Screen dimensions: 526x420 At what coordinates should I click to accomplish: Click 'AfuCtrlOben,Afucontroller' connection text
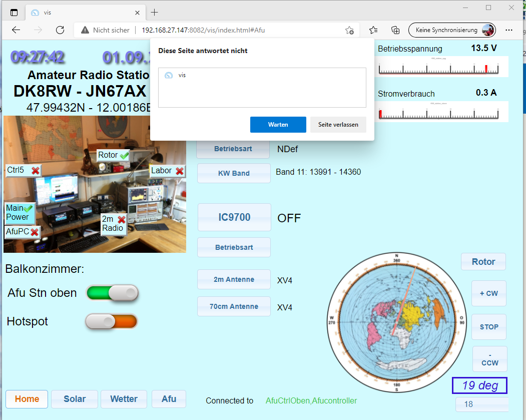311,400
